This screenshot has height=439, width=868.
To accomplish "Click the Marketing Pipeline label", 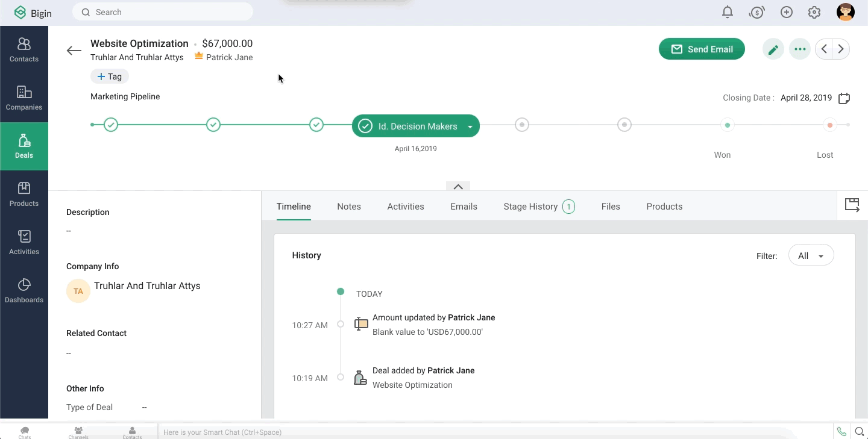I will [125, 96].
